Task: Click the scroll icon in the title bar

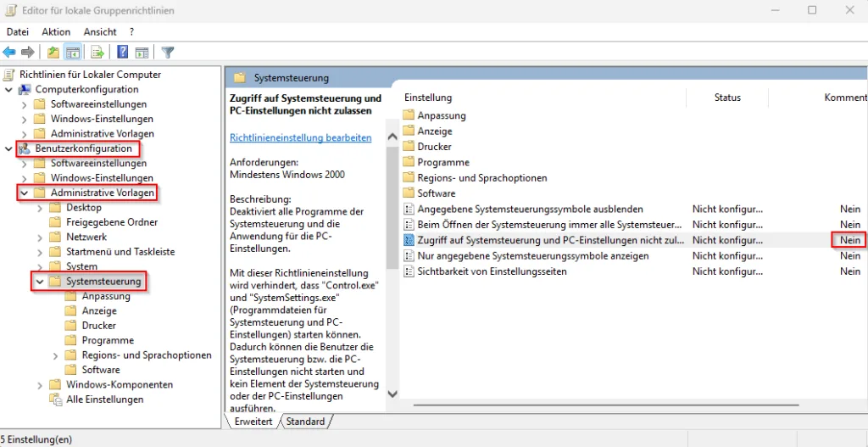Action: coord(10,10)
